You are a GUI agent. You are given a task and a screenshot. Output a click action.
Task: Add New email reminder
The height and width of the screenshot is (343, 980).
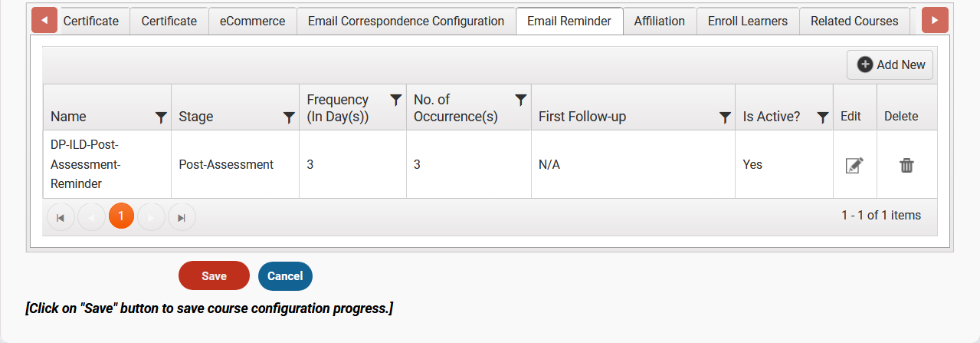click(x=890, y=64)
